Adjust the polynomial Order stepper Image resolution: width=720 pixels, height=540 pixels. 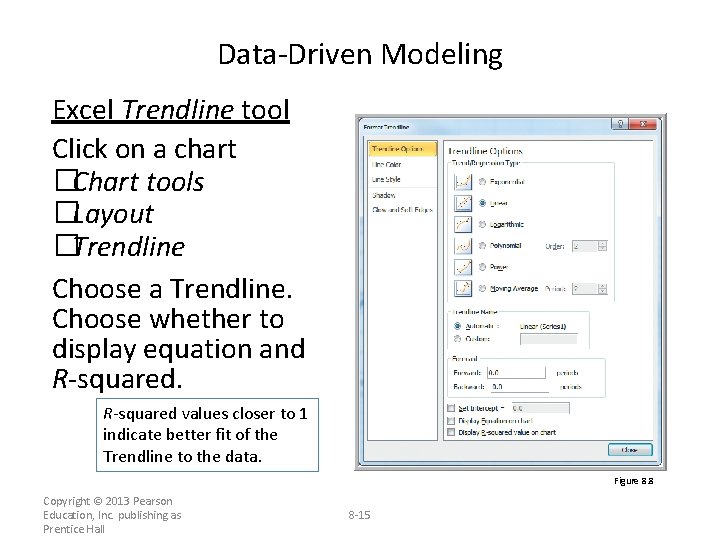click(602, 246)
